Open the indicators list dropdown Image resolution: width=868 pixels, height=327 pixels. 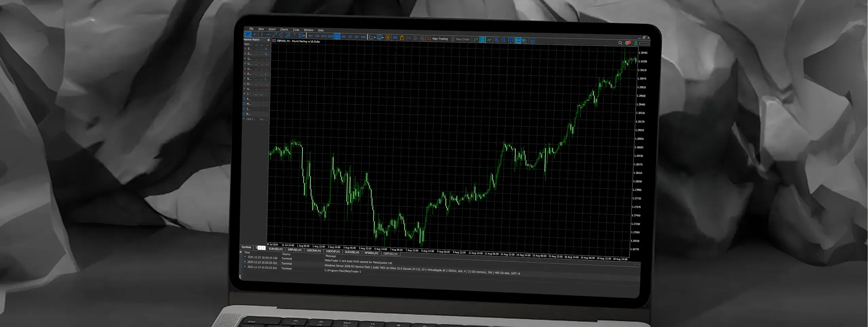[x=375, y=37]
